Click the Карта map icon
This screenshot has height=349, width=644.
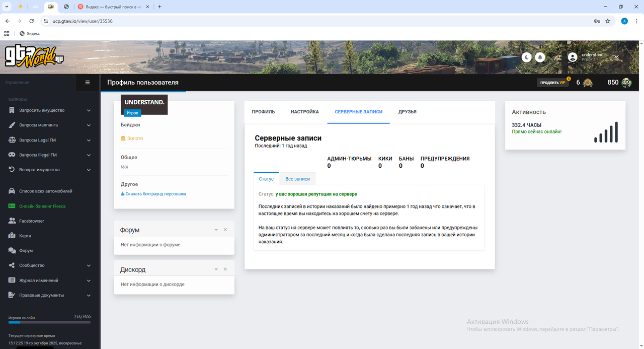coord(12,236)
